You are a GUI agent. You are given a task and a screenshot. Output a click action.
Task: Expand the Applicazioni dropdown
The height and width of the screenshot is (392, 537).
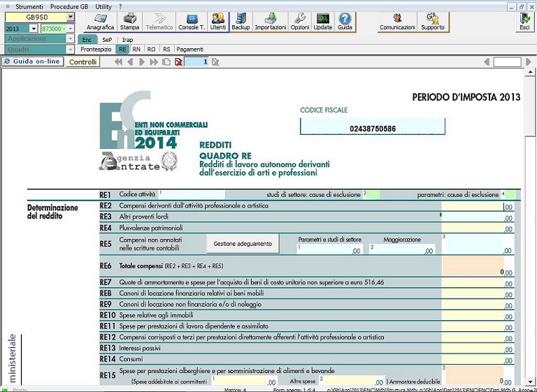(x=71, y=38)
